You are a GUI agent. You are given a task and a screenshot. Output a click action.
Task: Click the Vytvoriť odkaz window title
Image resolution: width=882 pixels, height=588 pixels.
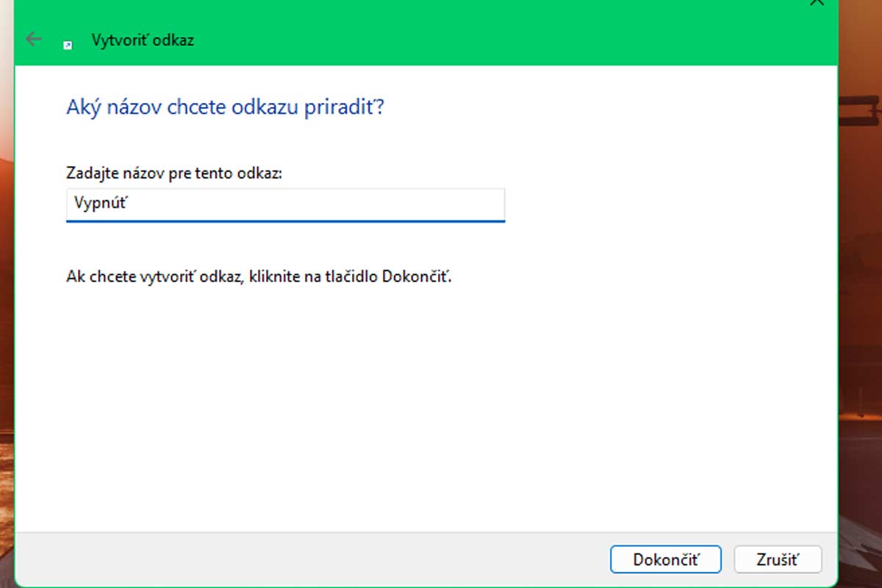[x=143, y=40]
